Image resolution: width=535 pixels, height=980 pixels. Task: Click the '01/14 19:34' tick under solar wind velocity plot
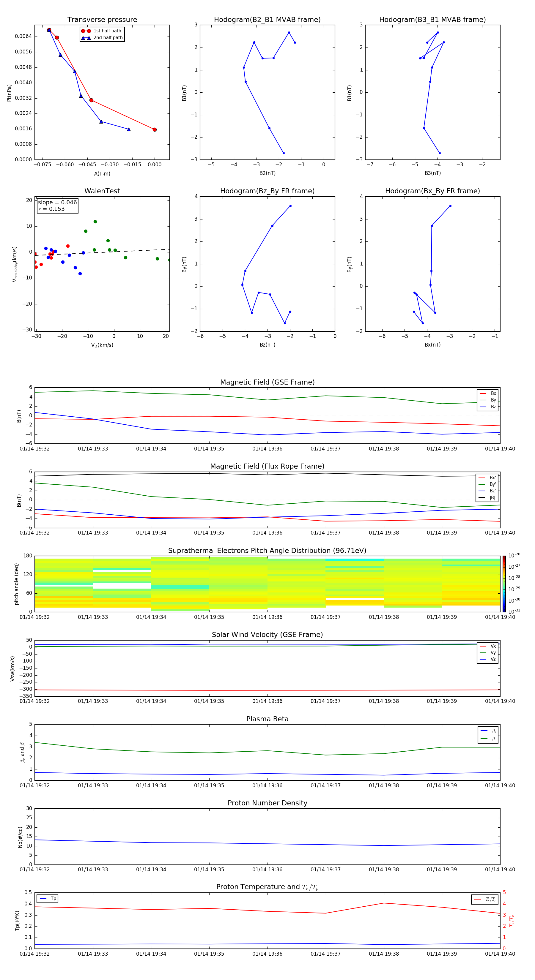151,701
